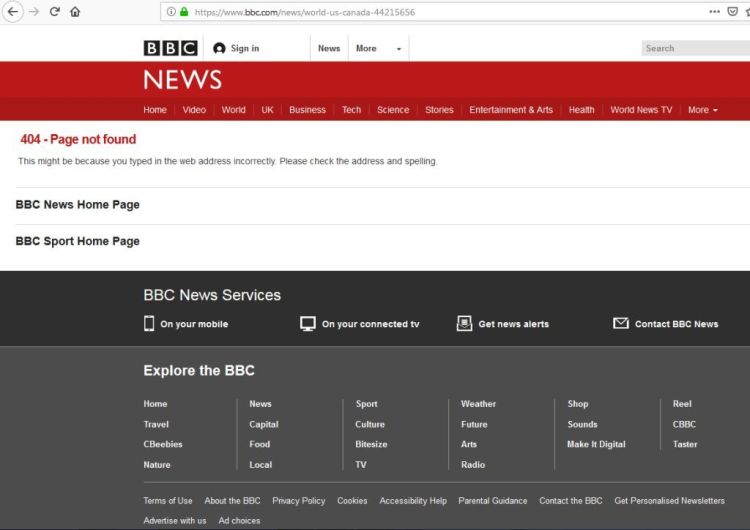
Task: Click CBeebies in Explore the BBC
Action: tap(163, 444)
